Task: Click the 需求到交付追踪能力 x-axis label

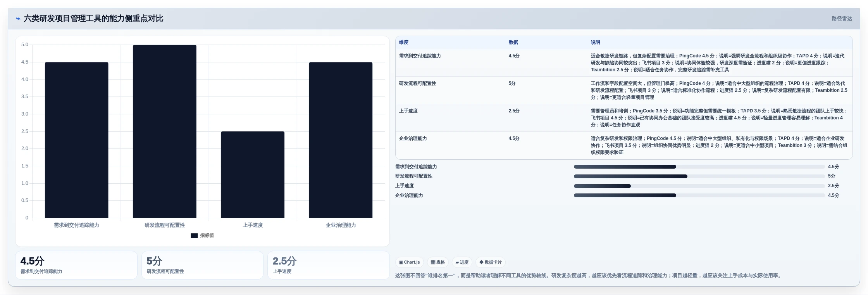Action: 76,225
